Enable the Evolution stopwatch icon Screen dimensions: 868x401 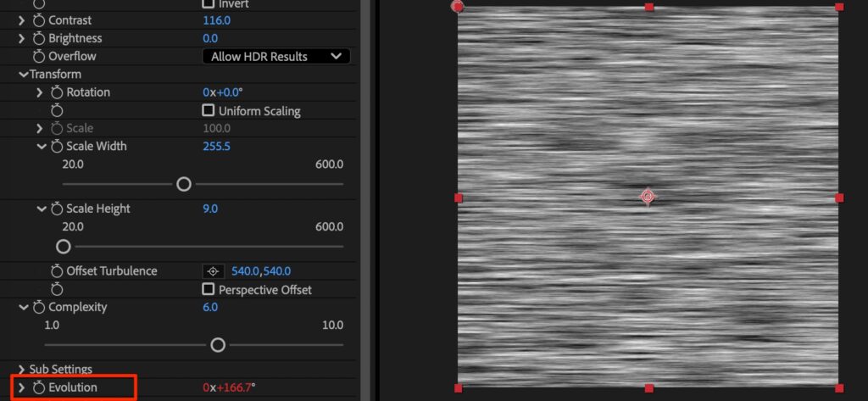(39, 387)
